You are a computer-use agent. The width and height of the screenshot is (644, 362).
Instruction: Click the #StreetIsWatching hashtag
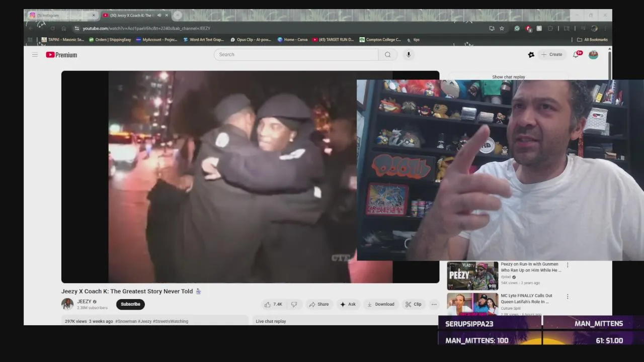pyautogui.click(x=171, y=321)
